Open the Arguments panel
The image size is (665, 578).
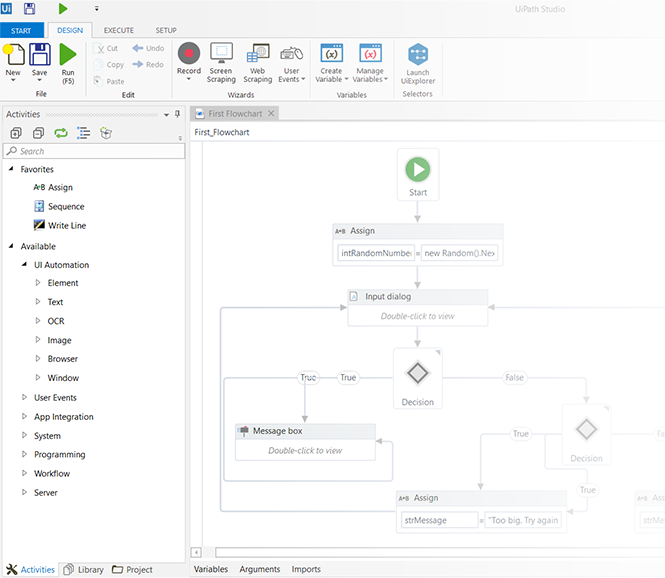pos(260,569)
